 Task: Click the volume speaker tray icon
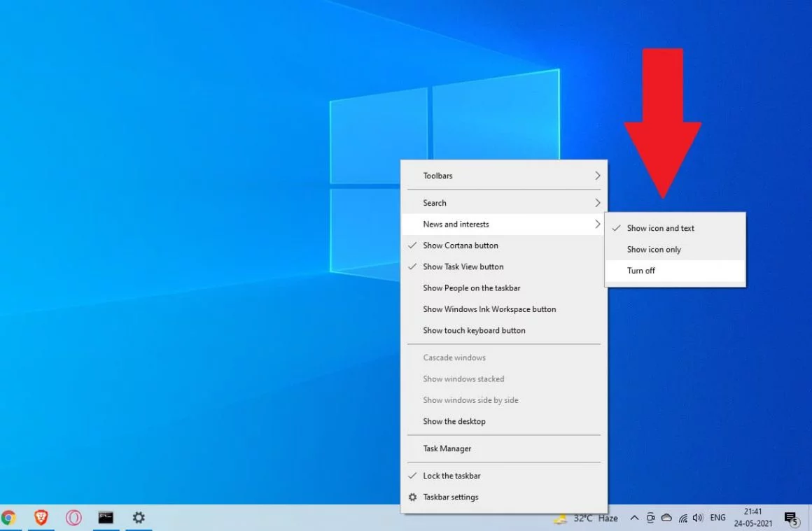point(698,518)
